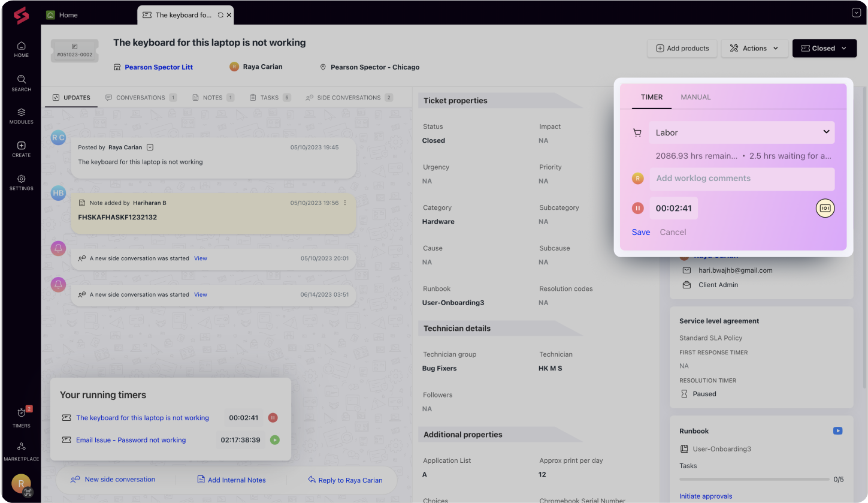Open the Closed status dropdown
Screen dimensions: 868x503
click(824, 49)
